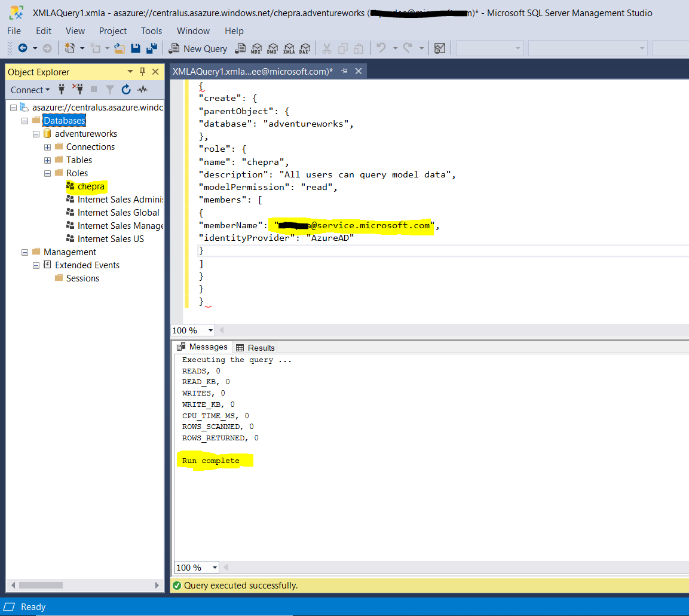Collapse the Extended Events node
The height and width of the screenshot is (616, 689).
coord(36,265)
